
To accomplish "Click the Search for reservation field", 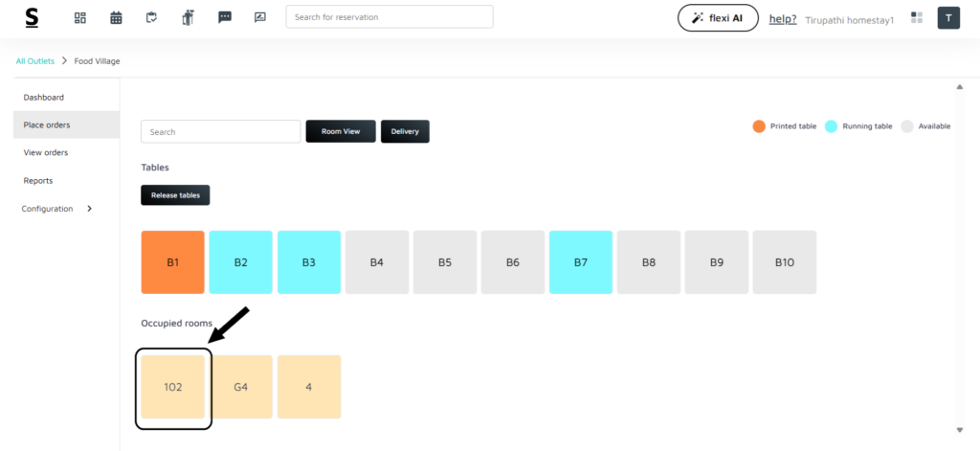I will [x=390, y=17].
